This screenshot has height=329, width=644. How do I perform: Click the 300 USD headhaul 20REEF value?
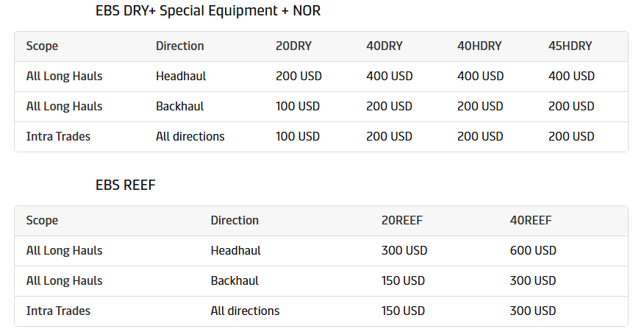coord(404,250)
